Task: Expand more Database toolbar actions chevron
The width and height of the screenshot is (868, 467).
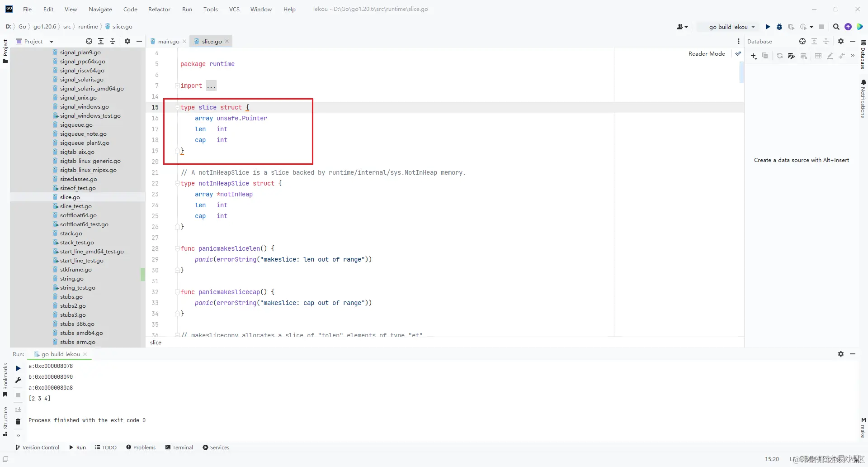Action: coord(853,56)
